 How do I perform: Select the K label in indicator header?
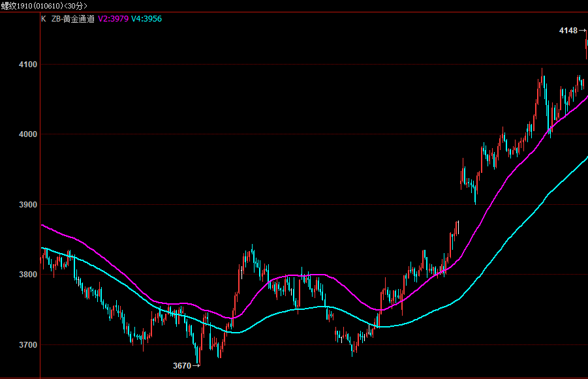pyautogui.click(x=44, y=19)
